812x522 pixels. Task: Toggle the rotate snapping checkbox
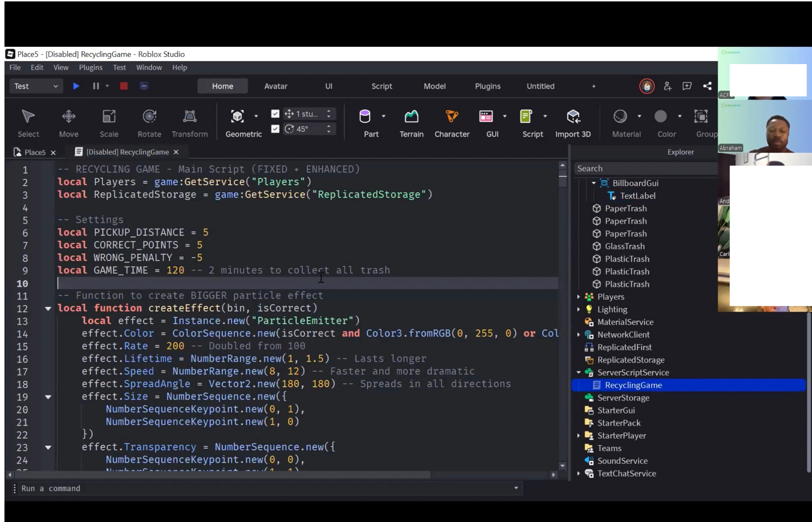click(x=275, y=129)
